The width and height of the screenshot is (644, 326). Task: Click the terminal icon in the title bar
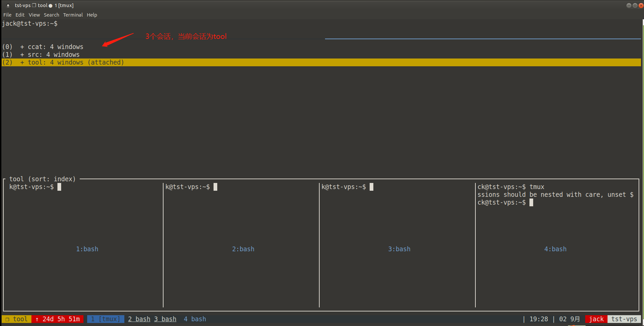click(8, 5)
